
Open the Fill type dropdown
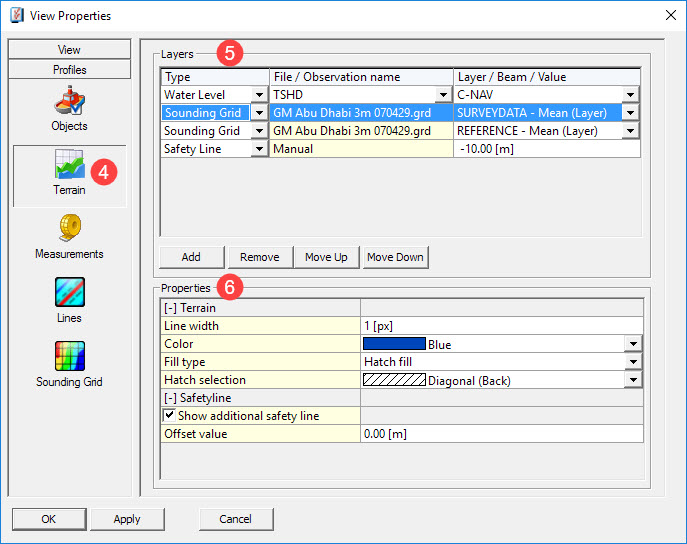(x=632, y=362)
